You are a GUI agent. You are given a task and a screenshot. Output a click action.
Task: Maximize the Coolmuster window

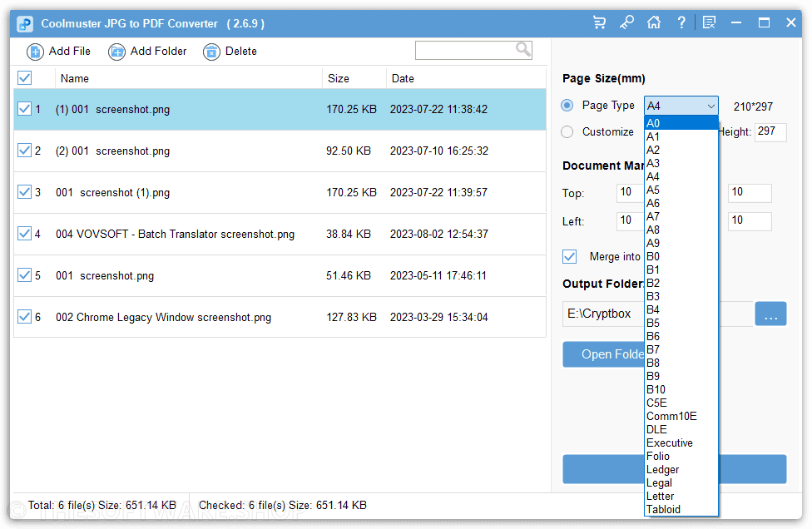[x=763, y=22]
